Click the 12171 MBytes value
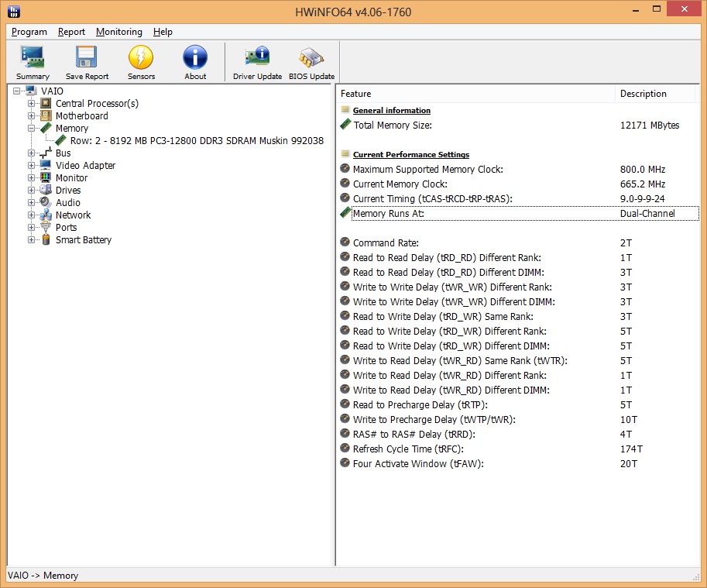The image size is (707, 588). (x=649, y=126)
